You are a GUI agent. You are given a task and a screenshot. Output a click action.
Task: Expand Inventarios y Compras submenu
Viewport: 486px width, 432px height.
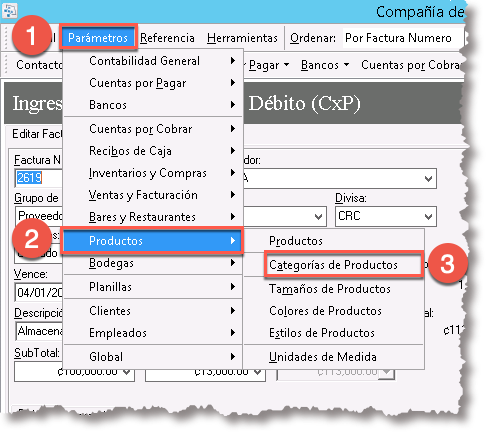pos(153,173)
